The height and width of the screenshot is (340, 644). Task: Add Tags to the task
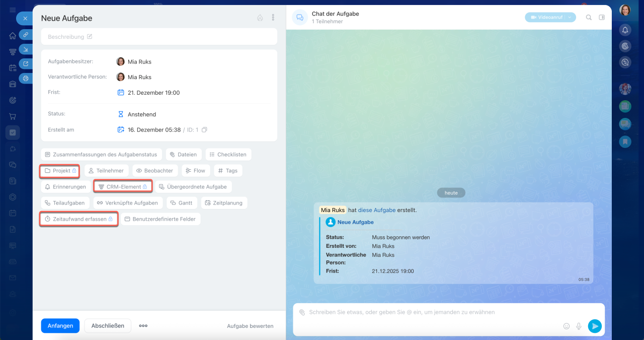click(x=228, y=171)
